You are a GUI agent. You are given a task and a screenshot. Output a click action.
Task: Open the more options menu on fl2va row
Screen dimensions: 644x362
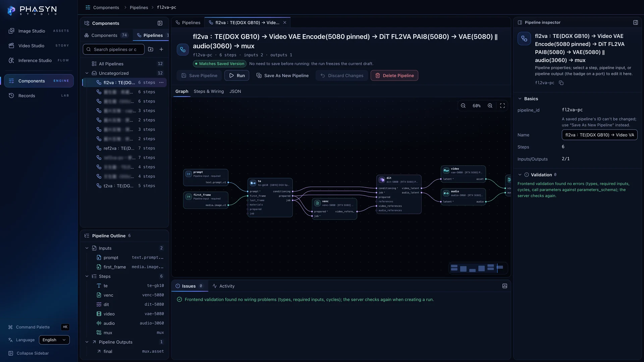(161, 82)
